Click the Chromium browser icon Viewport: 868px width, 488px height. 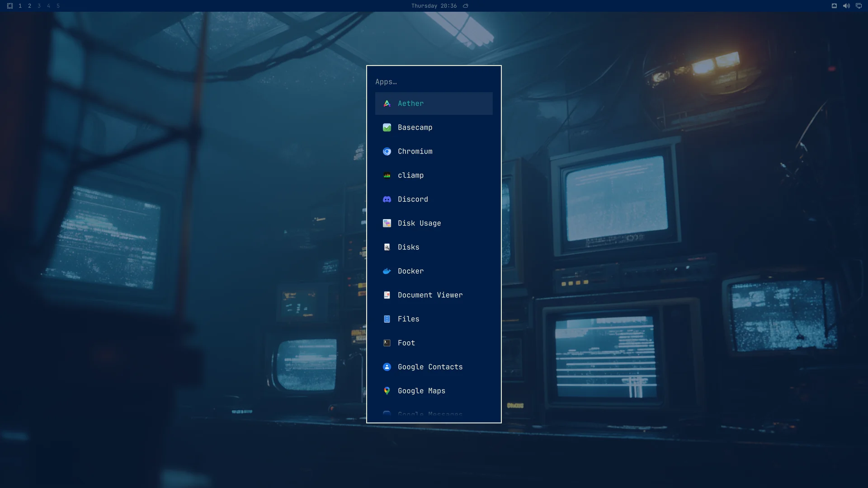coord(387,151)
